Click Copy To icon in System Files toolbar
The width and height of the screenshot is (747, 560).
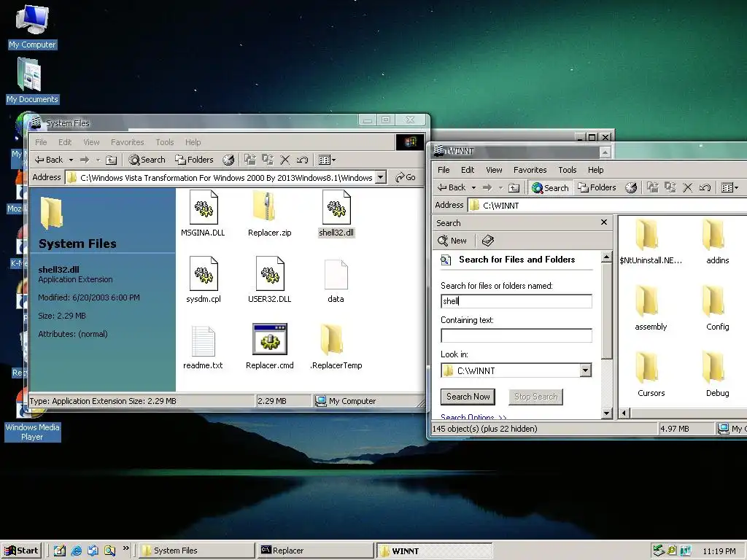268,160
